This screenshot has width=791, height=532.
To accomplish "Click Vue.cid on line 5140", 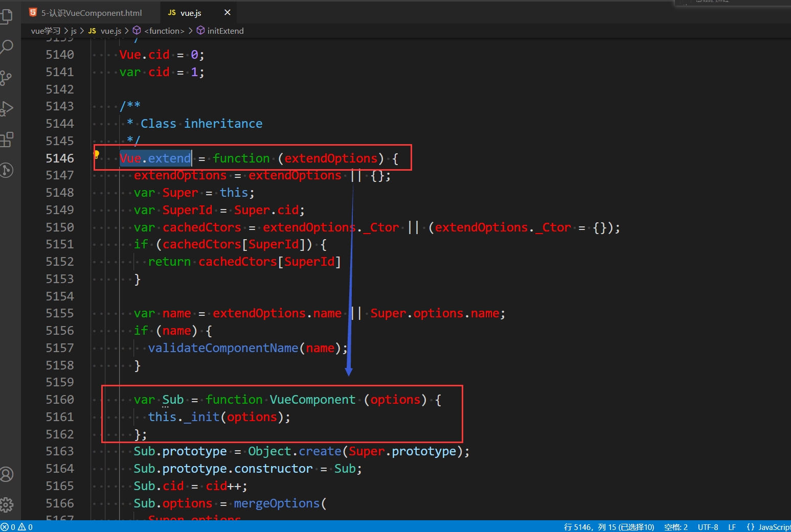I will [x=145, y=55].
